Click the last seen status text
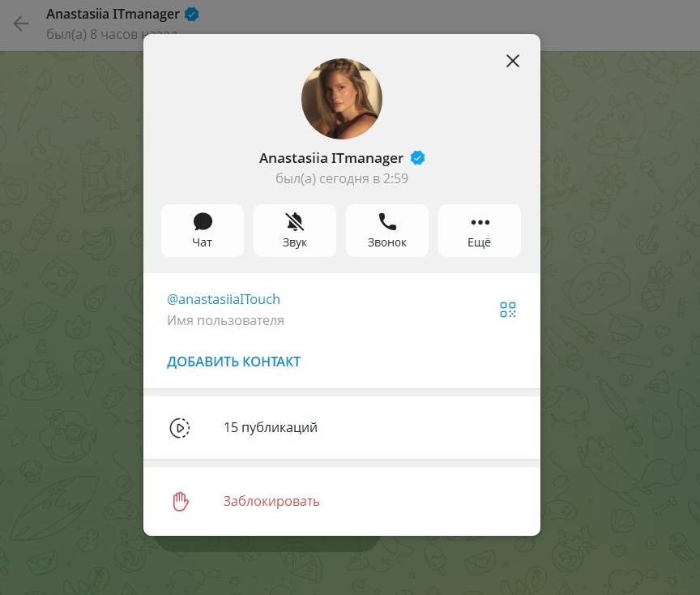The image size is (700, 595). point(342,178)
